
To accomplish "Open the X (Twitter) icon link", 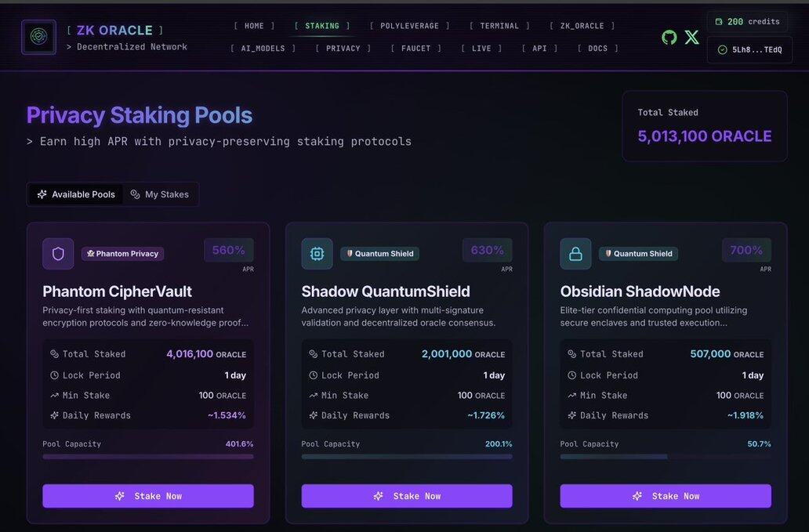I will (x=691, y=37).
